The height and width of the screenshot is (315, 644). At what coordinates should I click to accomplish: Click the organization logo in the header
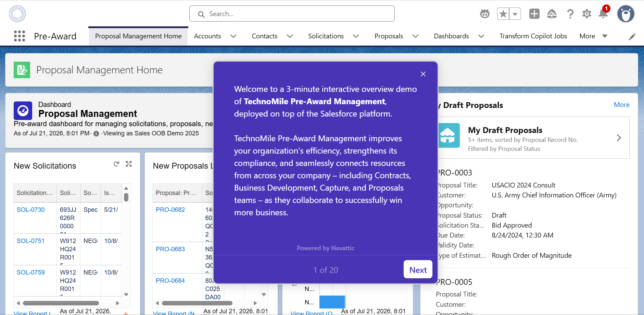[17, 14]
